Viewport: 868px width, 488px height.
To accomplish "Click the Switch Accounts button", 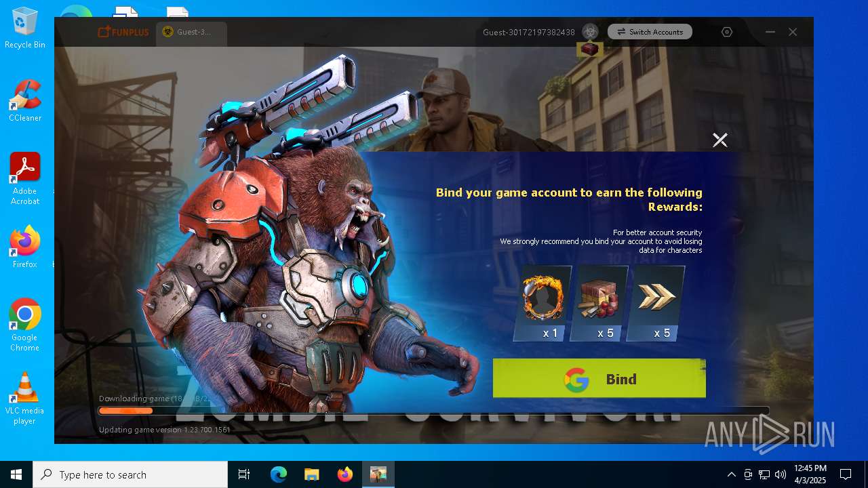I will click(650, 32).
